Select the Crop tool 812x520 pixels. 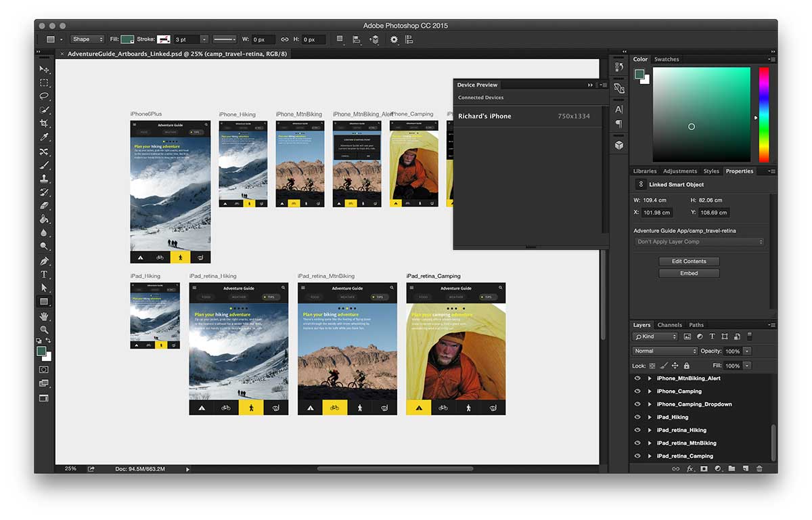pyautogui.click(x=44, y=124)
